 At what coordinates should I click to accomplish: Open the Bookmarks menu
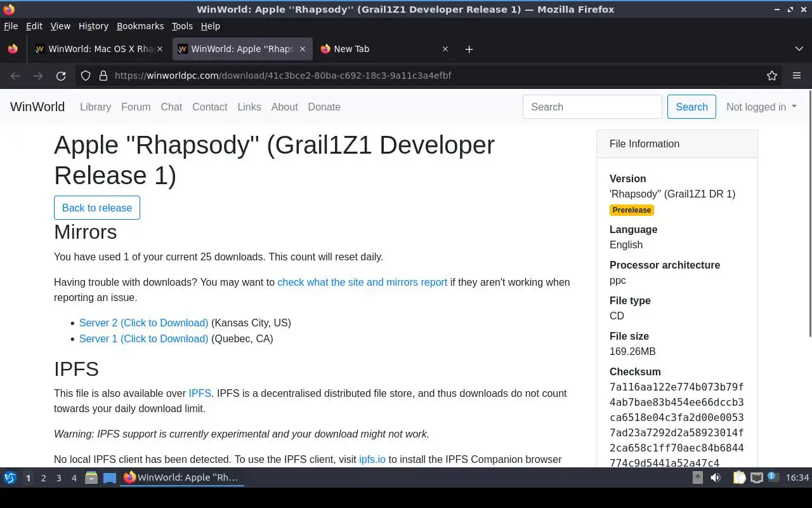140,26
